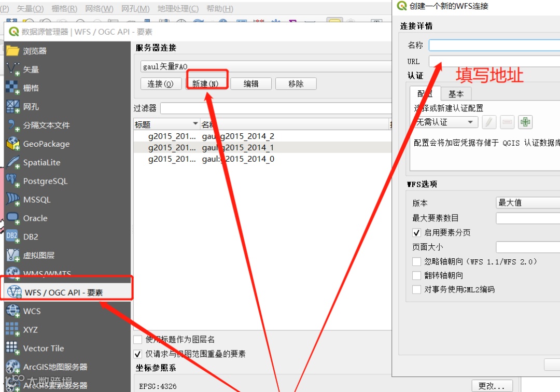This screenshot has width=560, height=392.
Task: Open the 矢量(O) menu
Action: click(31, 9)
